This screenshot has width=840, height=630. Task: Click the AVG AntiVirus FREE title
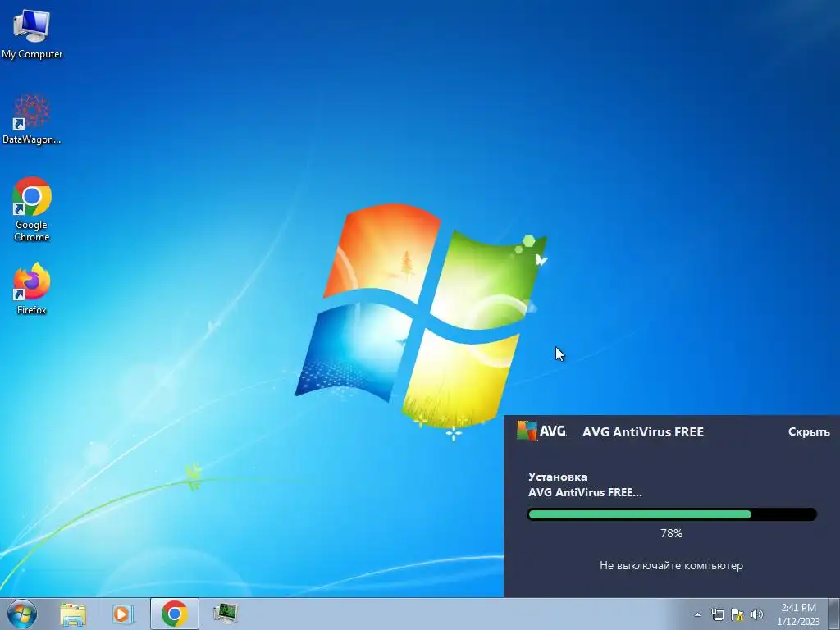tap(643, 431)
